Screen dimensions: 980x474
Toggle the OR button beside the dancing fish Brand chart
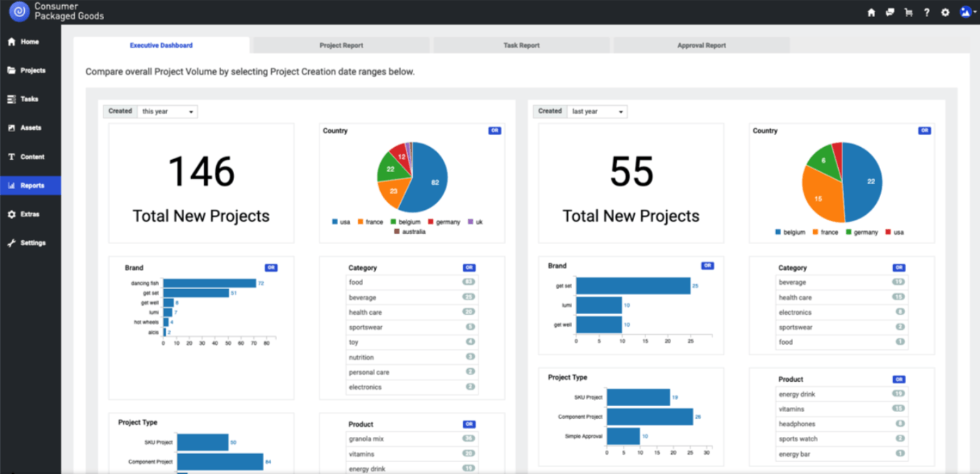click(x=271, y=268)
